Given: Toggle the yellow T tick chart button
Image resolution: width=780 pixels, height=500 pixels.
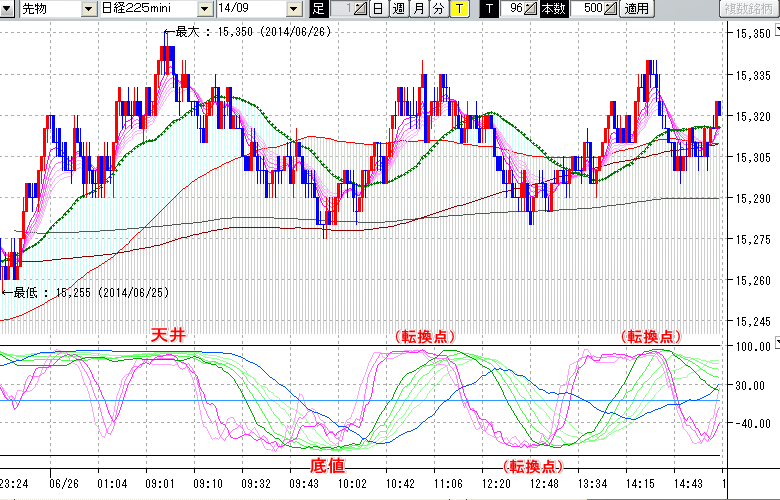Looking at the screenshot, I should (x=458, y=9).
